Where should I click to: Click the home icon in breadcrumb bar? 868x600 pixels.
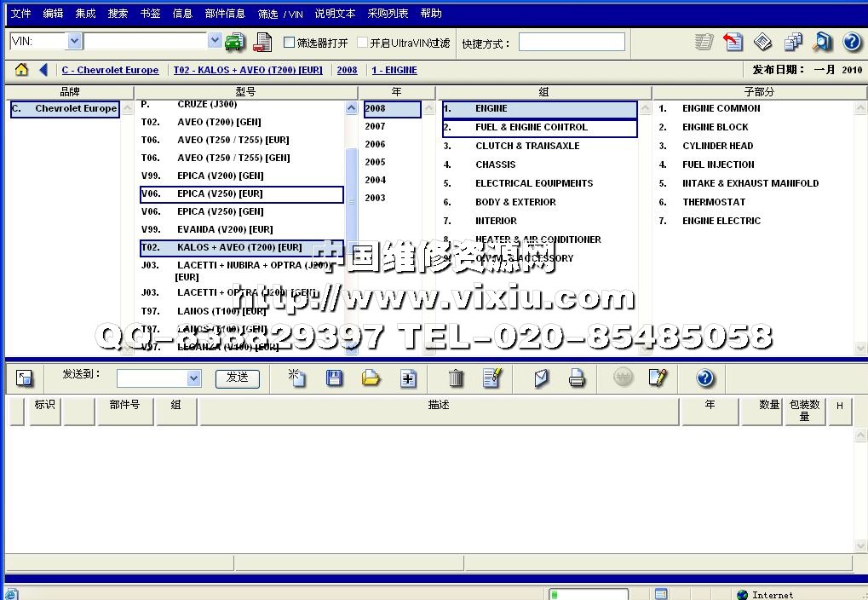[x=21, y=70]
